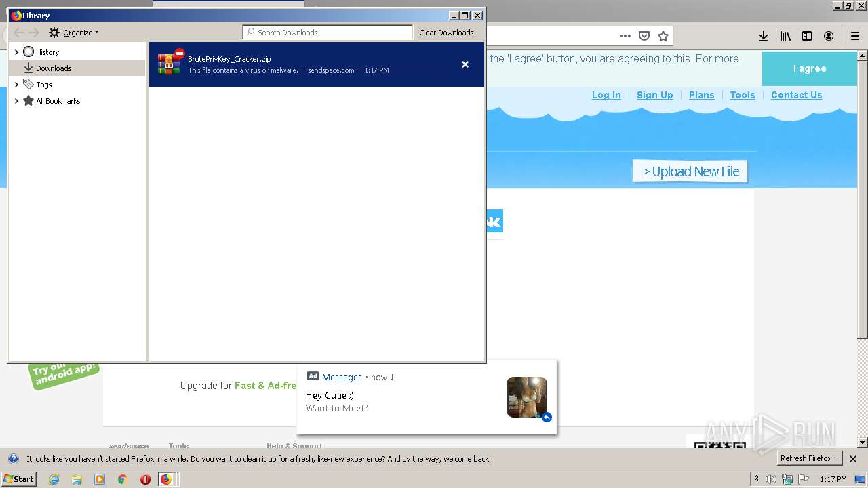The height and width of the screenshot is (488, 868).
Task: Remove the BrutePrivKey_Cracker.zip download entry
Action: coord(465,64)
